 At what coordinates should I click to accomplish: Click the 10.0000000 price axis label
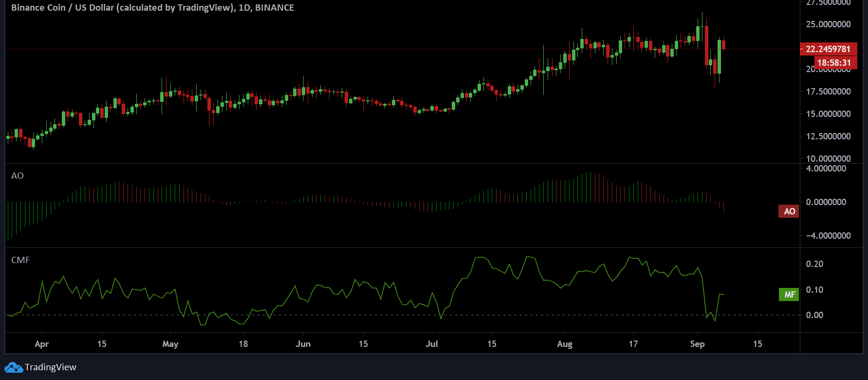coord(828,159)
